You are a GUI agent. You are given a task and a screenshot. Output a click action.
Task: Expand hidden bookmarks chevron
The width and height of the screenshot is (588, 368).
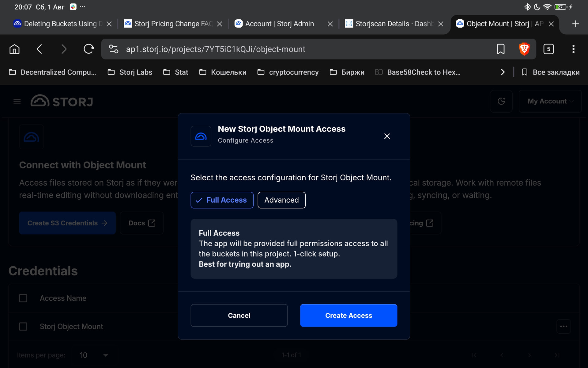[503, 72]
